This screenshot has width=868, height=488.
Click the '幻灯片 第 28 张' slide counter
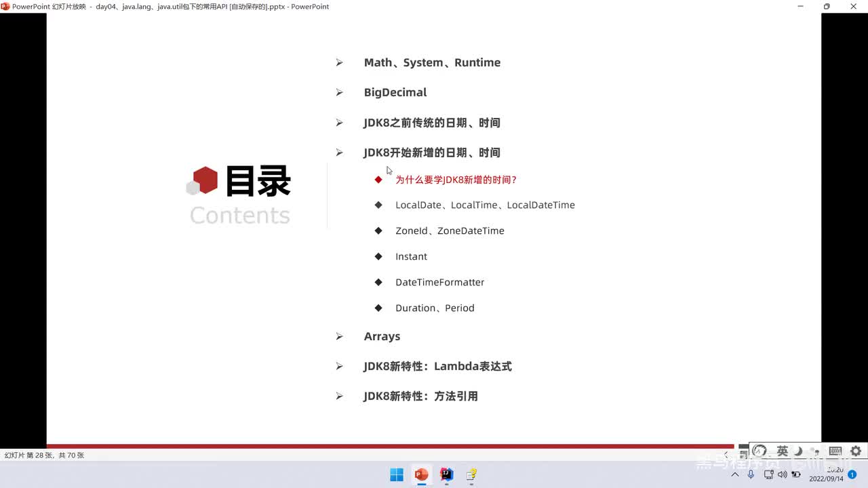point(45,455)
